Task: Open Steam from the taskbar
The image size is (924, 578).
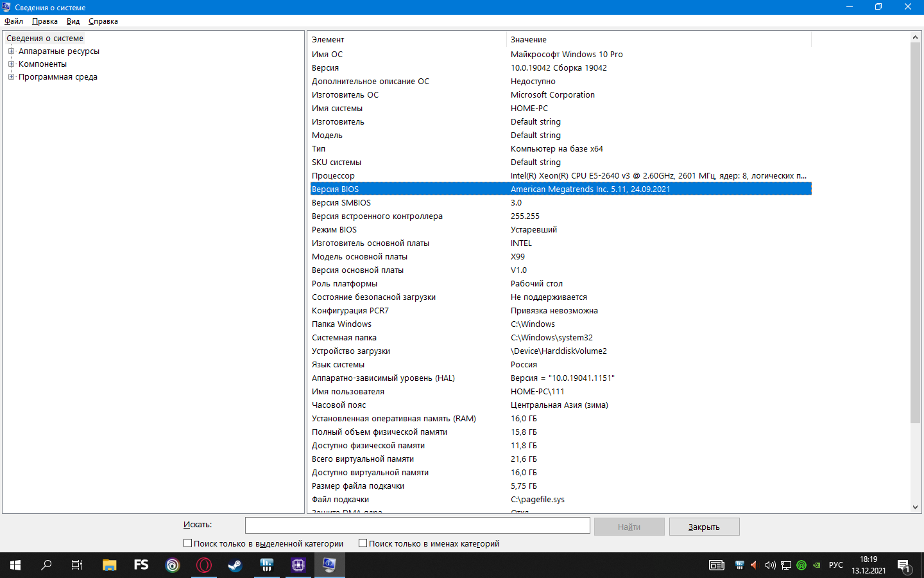Action: 235,565
